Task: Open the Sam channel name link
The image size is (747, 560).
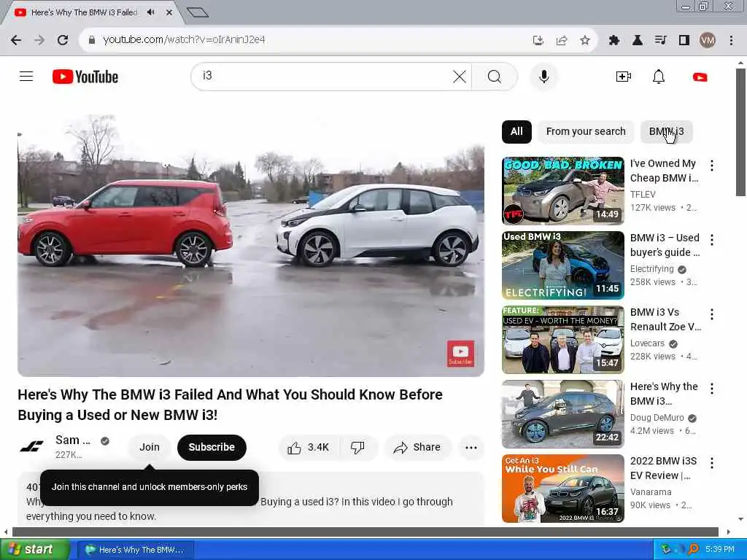Action: pyautogui.click(x=72, y=440)
